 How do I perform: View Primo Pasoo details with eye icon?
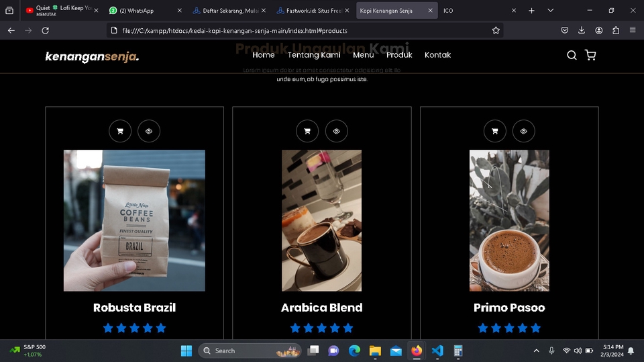click(524, 131)
